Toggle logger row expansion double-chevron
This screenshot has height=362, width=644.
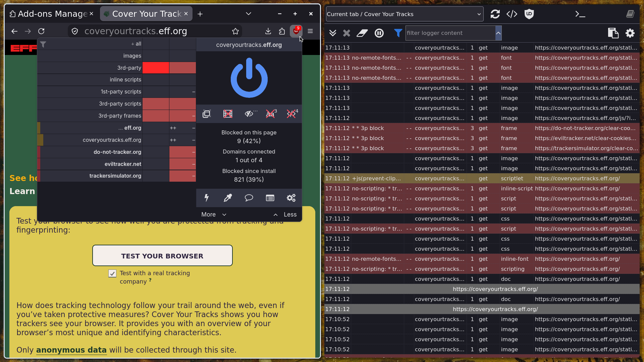pos(332,33)
